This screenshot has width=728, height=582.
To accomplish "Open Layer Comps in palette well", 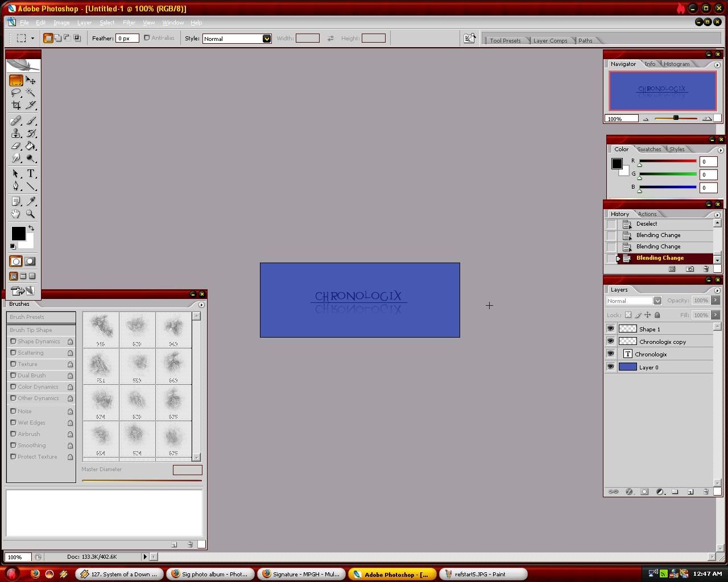I will point(550,40).
